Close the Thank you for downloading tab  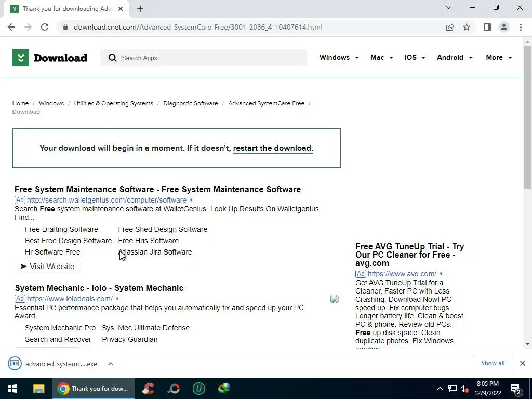[121, 9]
